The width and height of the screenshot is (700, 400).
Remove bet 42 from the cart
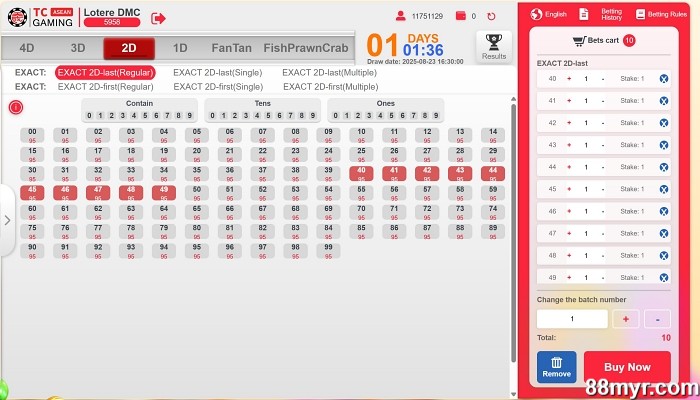point(664,123)
